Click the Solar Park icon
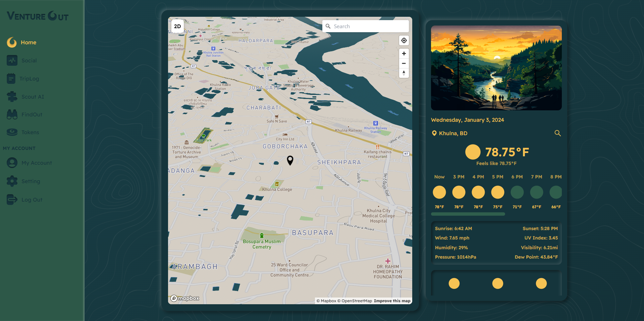Screen dimensions: 644x321 (204, 136)
